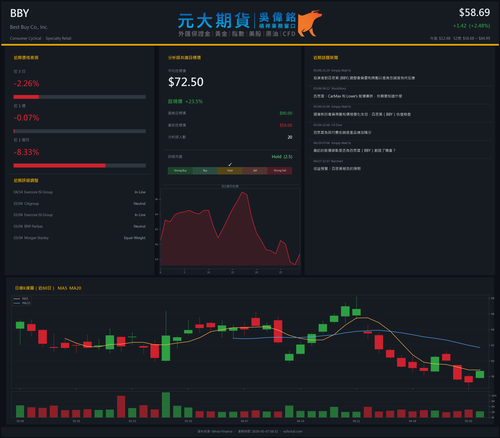
Task: Click the -8.33% one-month performance value
Action: [26, 152]
